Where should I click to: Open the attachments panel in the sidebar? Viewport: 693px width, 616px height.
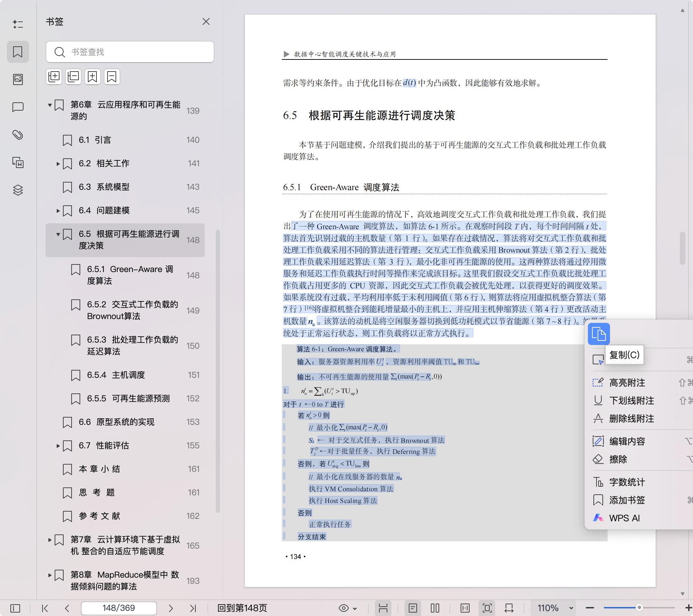[18, 135]
